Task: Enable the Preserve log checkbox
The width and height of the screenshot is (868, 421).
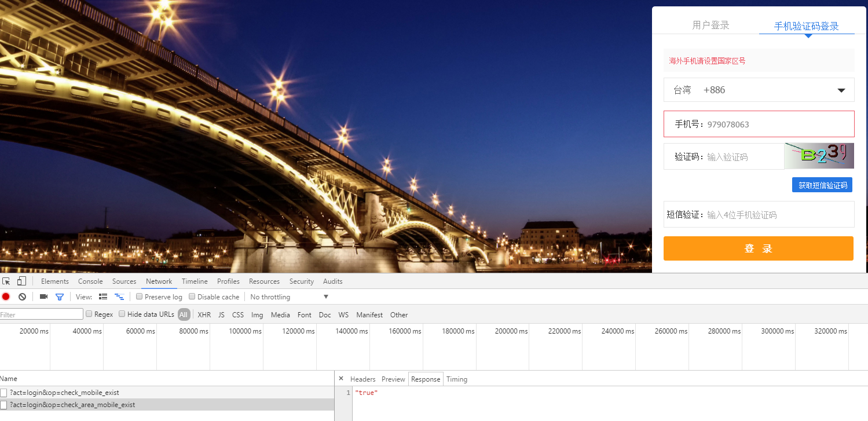Action: [140, 297]
